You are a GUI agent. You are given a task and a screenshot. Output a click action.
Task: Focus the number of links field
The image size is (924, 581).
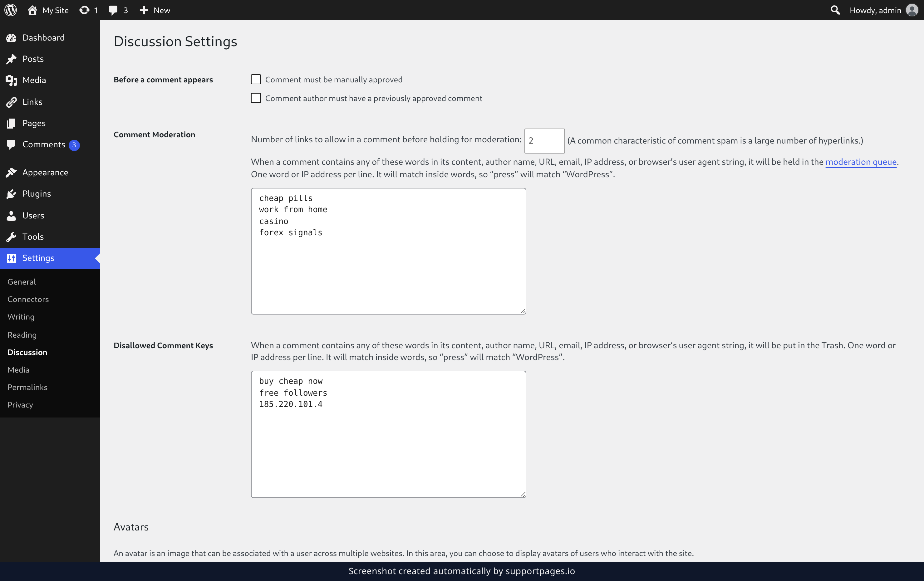pos(544,141)
